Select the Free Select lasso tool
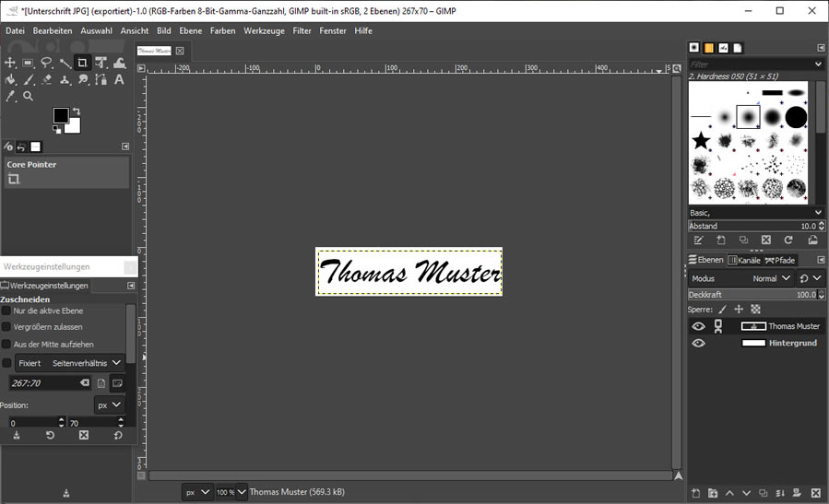 click(x=46, y=63)
